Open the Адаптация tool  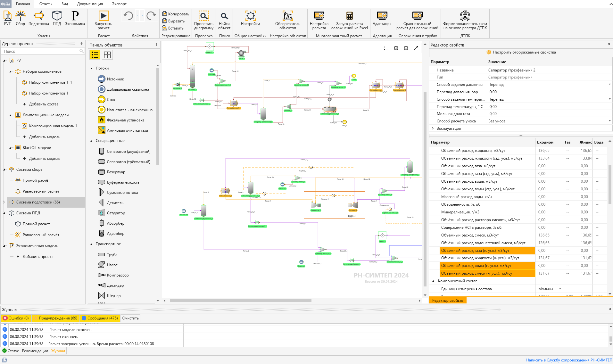[x=382, y=18]
